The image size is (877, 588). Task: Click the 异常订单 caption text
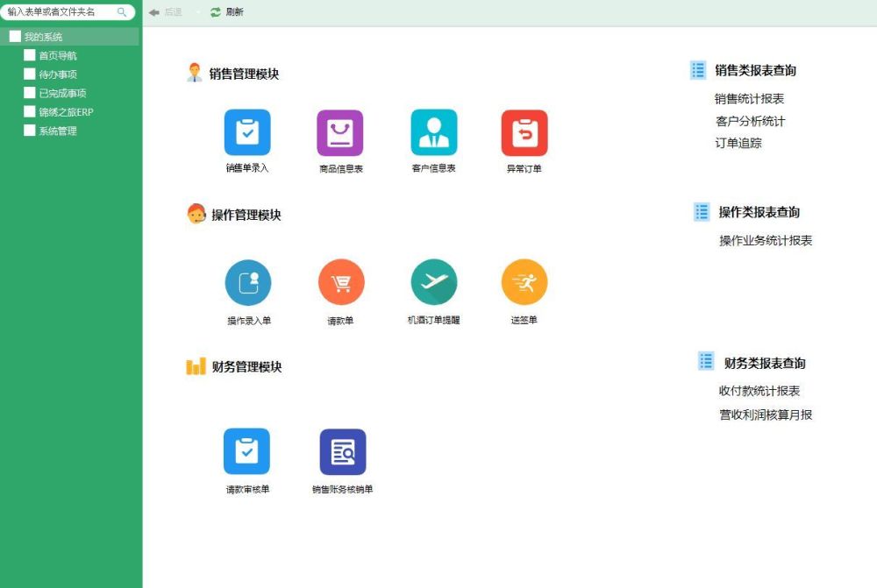pyautogui.click(x=524, y=168)
